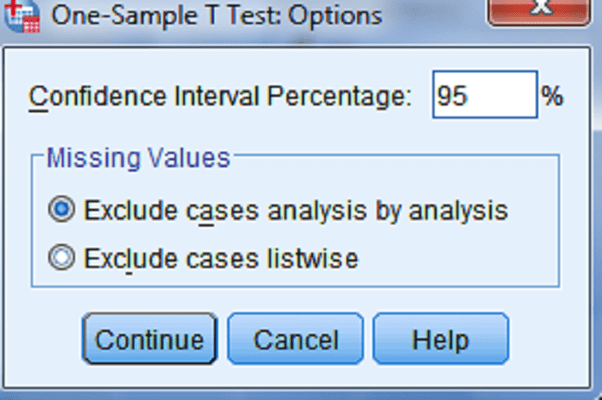
Task: Choose the 'Exclude cases listwise' radio button
Action: tap(61, 257)
